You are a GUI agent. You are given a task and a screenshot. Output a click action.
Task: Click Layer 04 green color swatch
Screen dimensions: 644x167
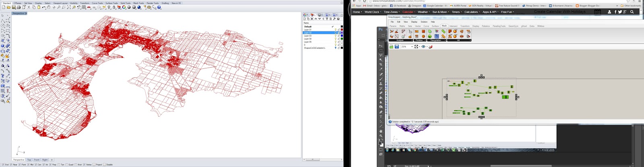[342, 39]
